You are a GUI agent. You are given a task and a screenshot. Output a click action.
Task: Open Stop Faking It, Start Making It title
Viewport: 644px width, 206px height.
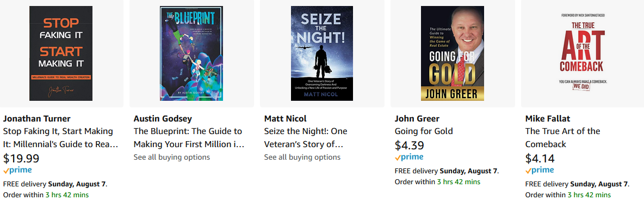(x=61, y=138)
